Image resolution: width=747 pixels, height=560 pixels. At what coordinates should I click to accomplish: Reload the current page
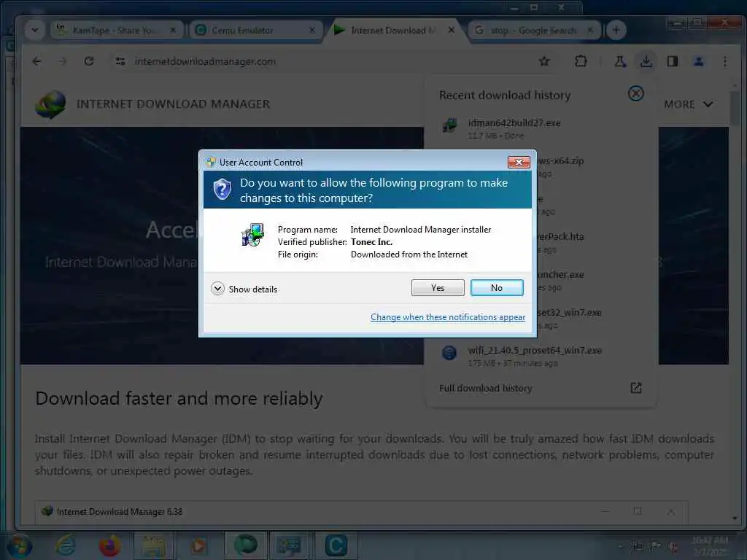(x=88, y=61)
